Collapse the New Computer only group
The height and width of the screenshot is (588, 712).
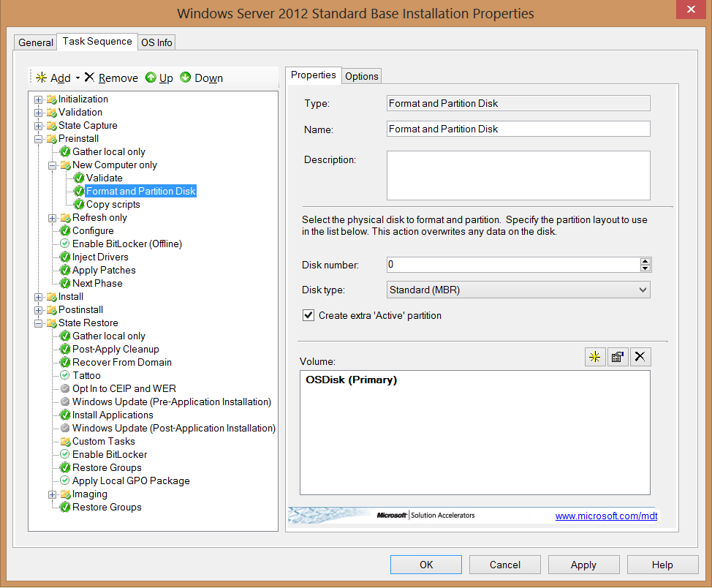(52, 165)
